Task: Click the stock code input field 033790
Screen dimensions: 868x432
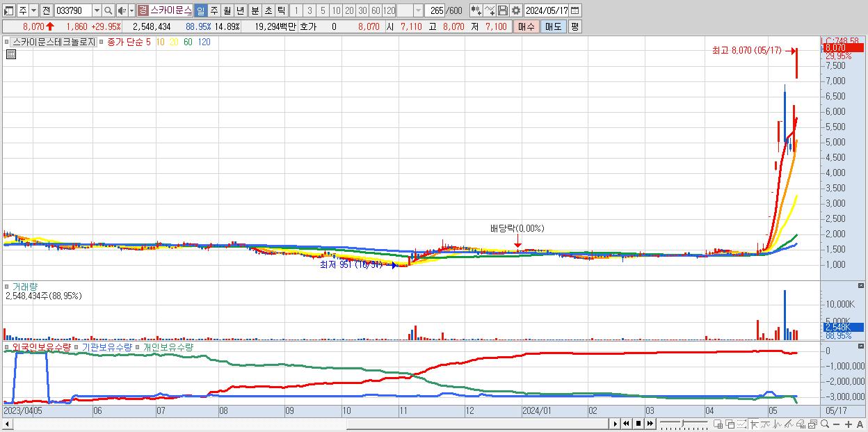Action: point(72,10)
